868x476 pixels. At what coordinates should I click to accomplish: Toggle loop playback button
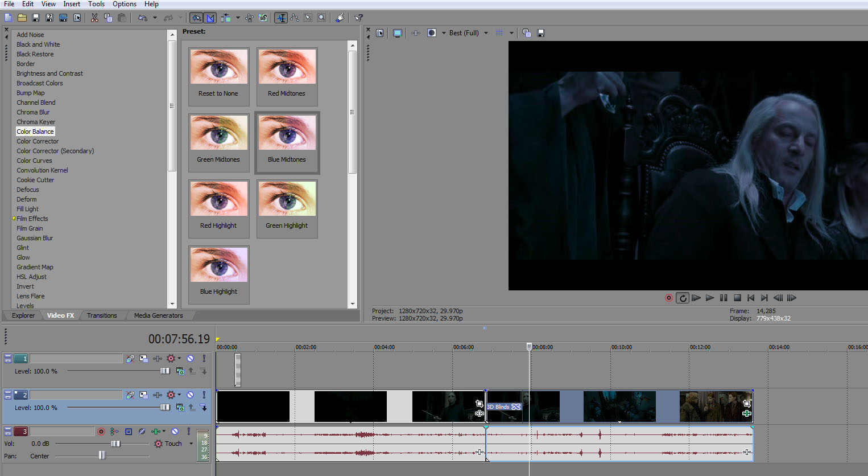coord(683,298)
